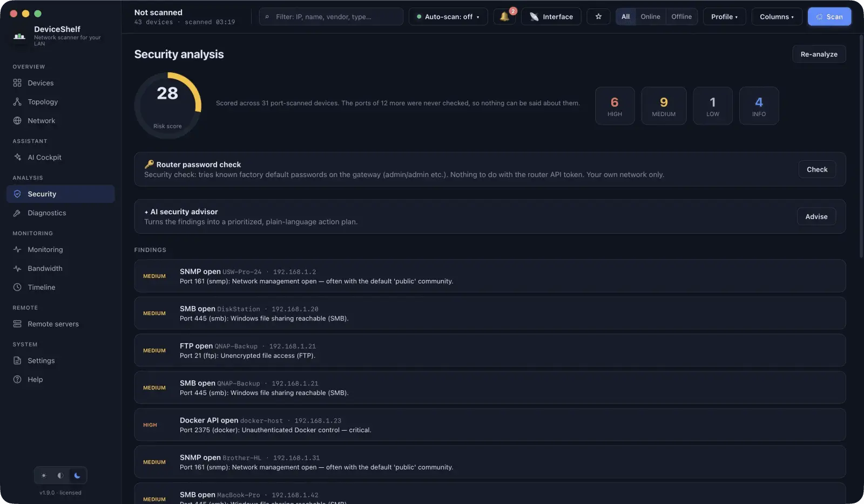Click the Check router password button
This screenshot has height=504, width=864.
[817, 169]
